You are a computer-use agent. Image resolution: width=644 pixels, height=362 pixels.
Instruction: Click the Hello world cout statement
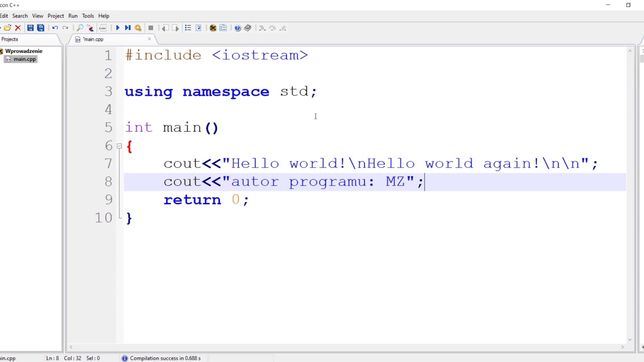(380, 164)
